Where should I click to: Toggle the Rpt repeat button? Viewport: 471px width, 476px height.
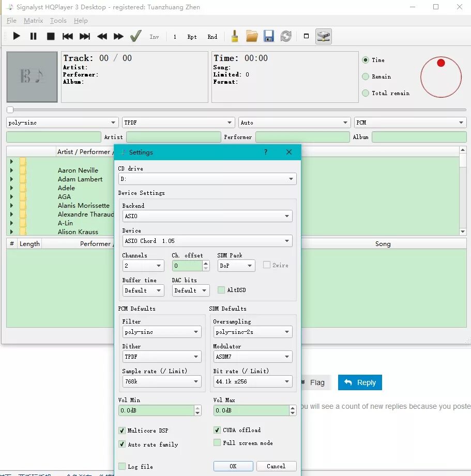coord(192,37)
